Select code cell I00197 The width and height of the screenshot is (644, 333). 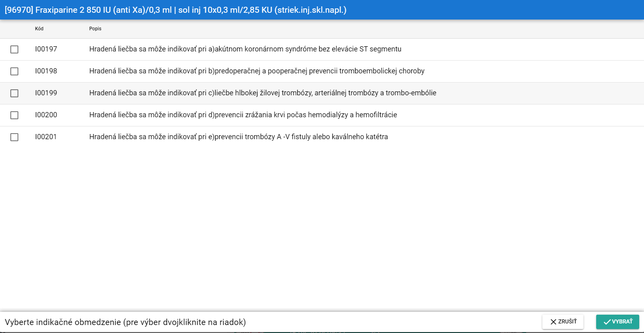coord(46,49)
